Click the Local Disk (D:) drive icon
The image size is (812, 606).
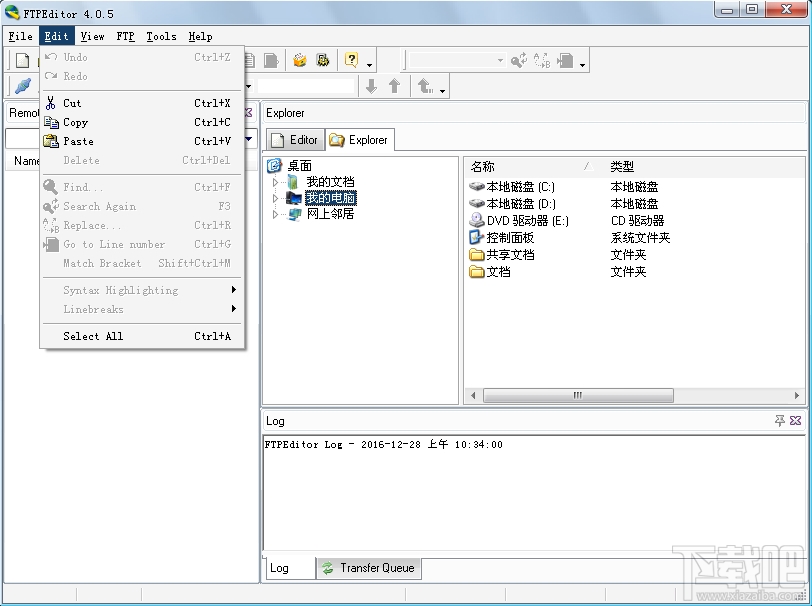click(476, 204)
